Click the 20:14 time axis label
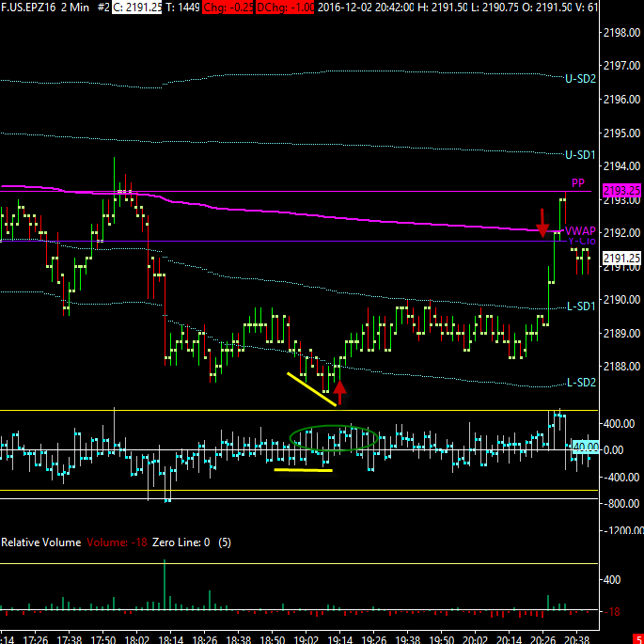Screen dimensions: 644x644 tap(509, 639)
